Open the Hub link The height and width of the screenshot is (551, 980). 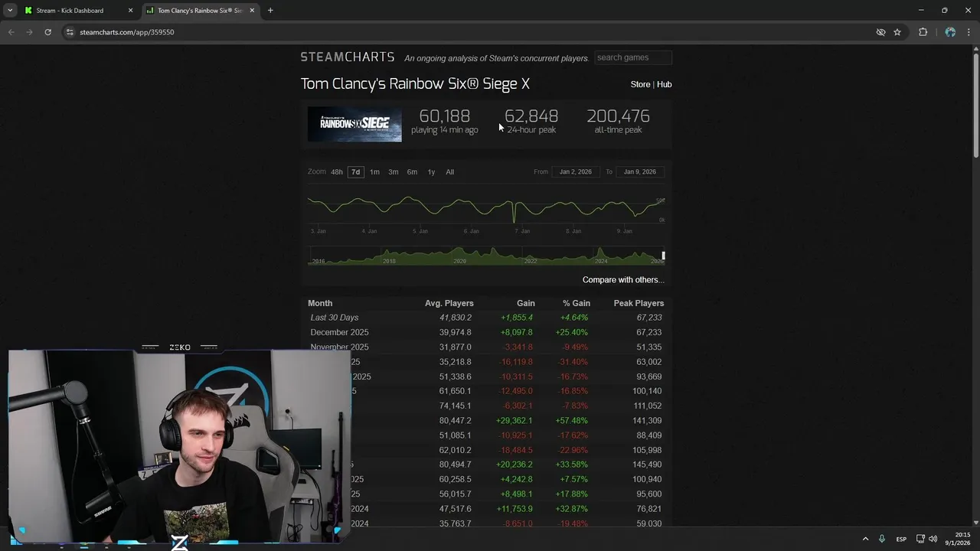point(664,84)
